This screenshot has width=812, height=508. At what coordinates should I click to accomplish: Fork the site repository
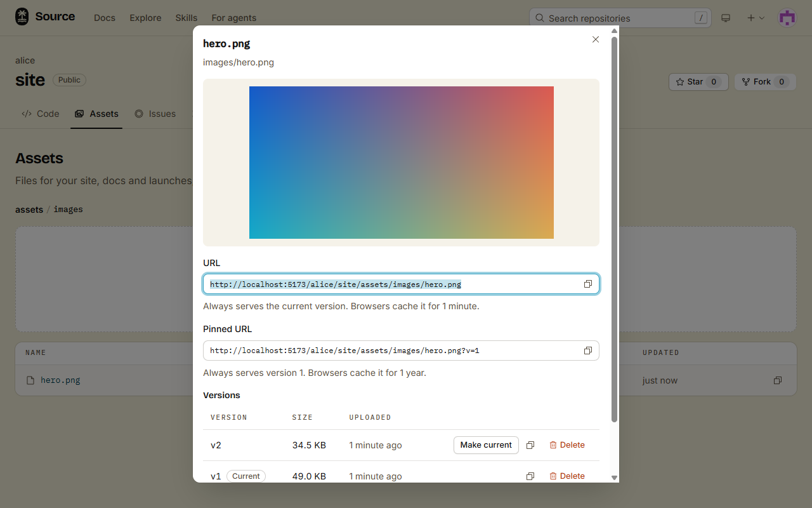tap(766, 82)
